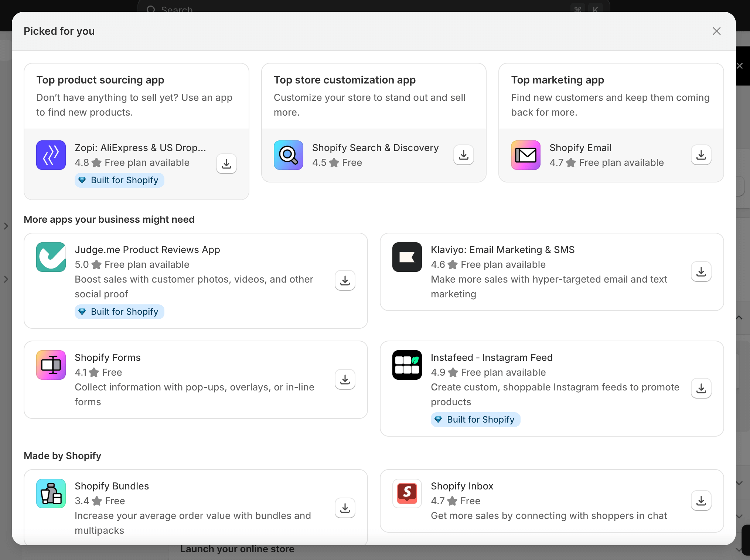Open the Shopify Bundles app title
Screen dimensions: 750x560
(x=112, y=486)
